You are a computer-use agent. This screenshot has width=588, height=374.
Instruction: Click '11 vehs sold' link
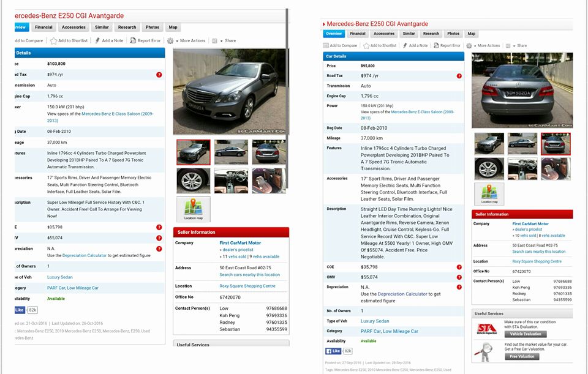(x=235, y=256)
